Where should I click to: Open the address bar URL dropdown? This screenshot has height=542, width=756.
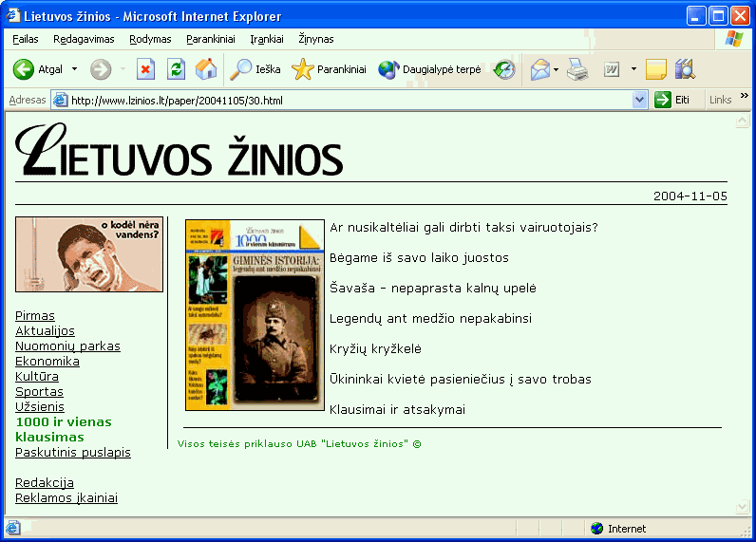coord(639,100)
